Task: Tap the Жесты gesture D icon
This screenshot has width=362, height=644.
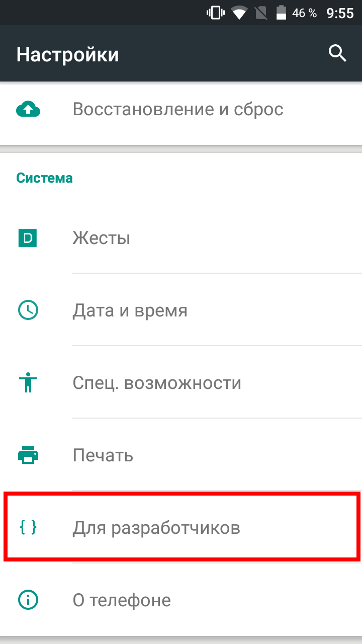Action: coord(28,238)
